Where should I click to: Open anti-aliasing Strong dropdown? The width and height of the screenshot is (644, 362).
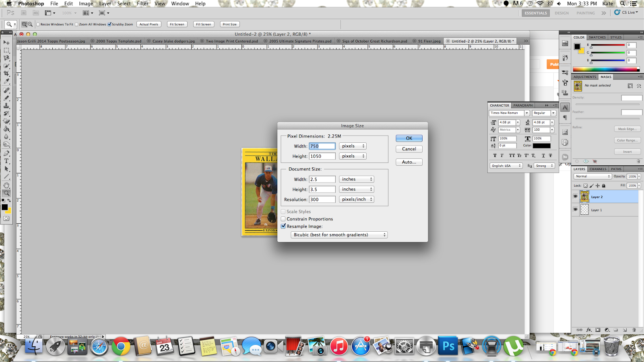(544, 166)
